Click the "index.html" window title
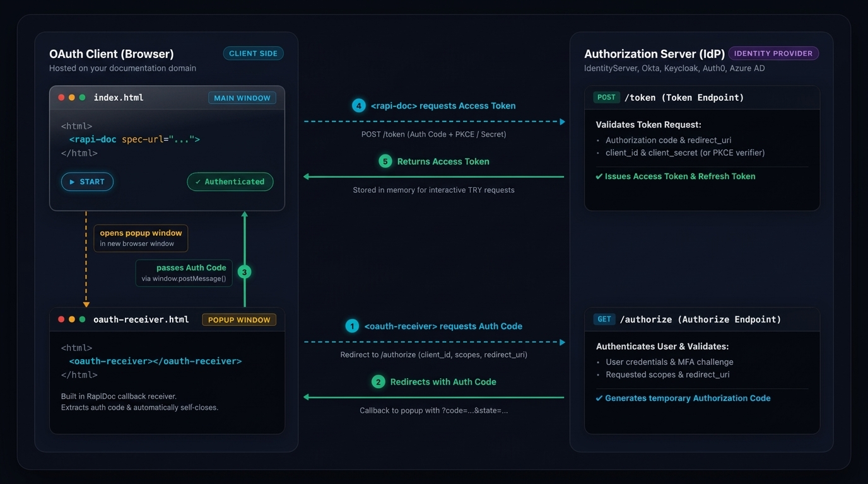 (x=119, y=98)
